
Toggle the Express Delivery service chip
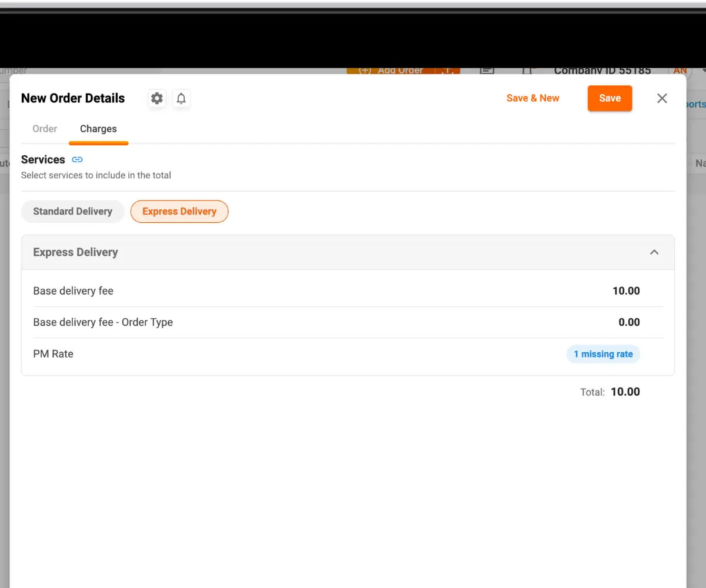tap(179, 212)
